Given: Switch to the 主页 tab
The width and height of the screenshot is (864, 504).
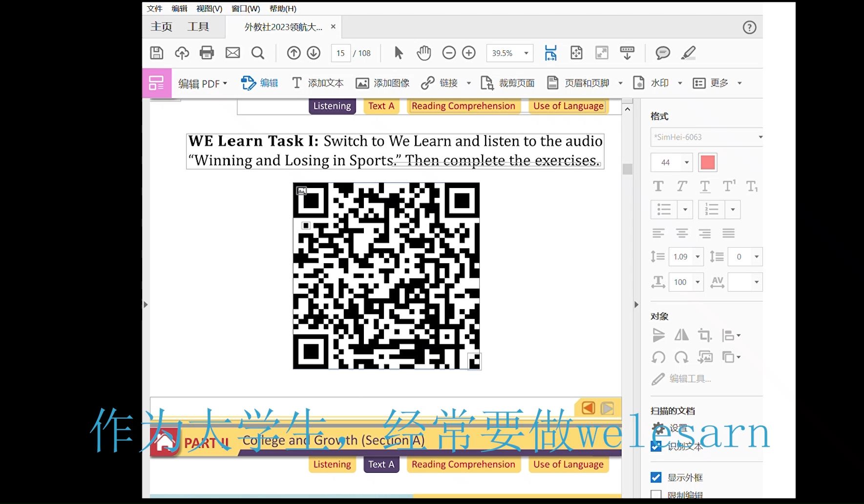Looking at the screenshot, I should (161, 26).
